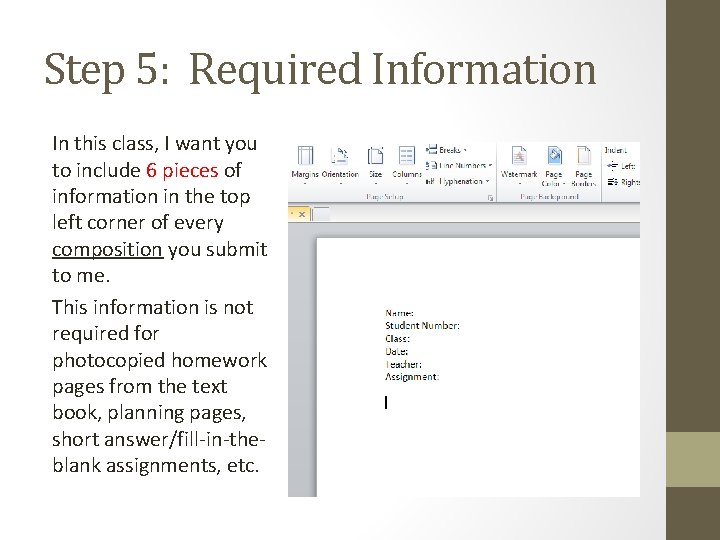The image size is (720, 540).
Task: Click the Page Borders button
Action: pyautogui.click(x=584, y=165)
